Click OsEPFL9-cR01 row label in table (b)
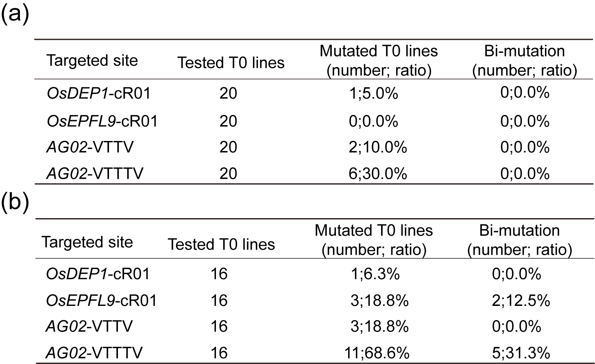Image resolution: width=595 pixels, height=364 pixels. tap(101, 301)
